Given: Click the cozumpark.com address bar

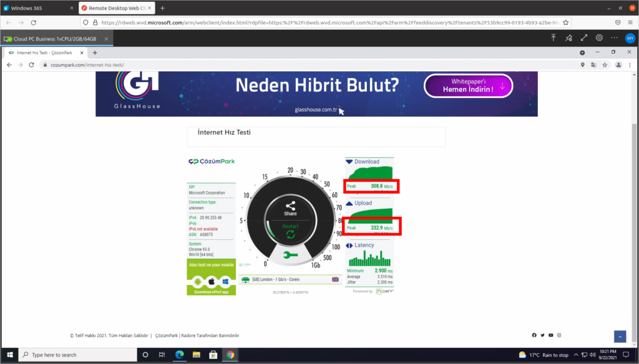Looking at the screenshot, I should 310,65.
